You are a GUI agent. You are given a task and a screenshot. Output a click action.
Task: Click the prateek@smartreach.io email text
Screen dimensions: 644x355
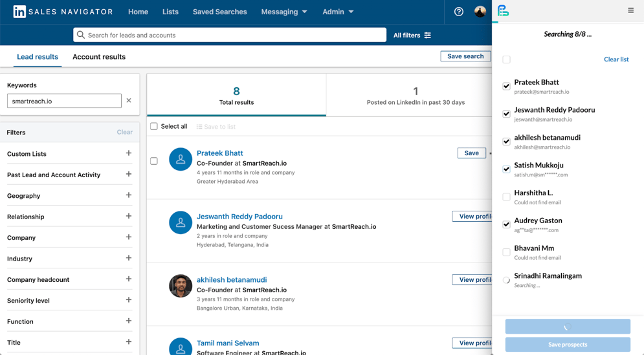tap(541, 92)
